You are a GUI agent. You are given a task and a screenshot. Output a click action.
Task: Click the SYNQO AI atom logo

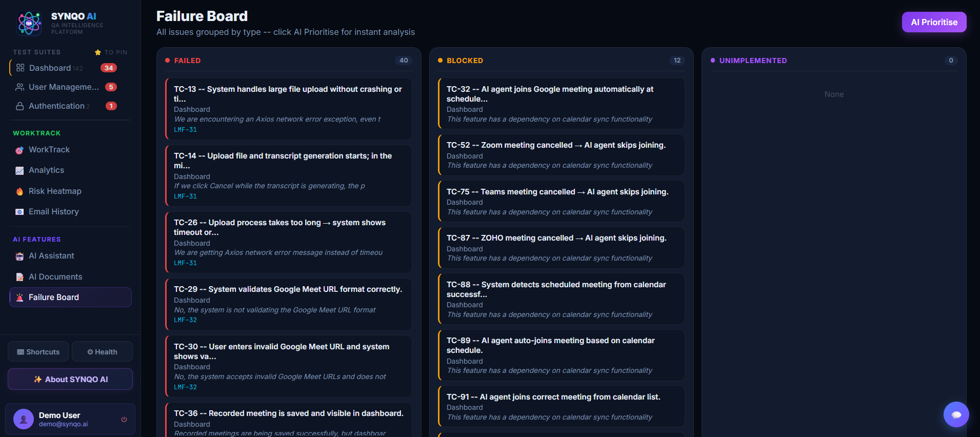[x=29, y=23]
